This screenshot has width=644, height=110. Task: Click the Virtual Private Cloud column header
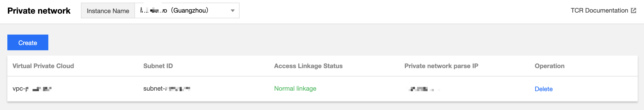43,66
